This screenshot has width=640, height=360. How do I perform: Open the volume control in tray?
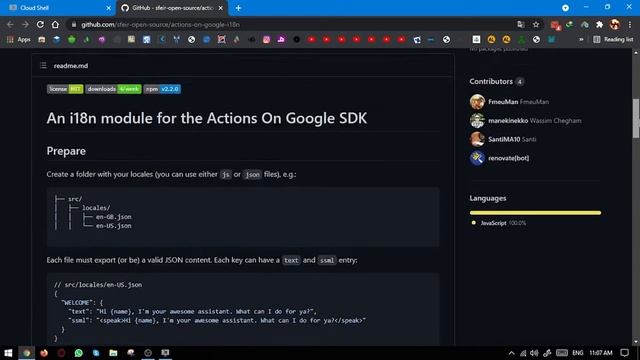click(x=534, y=353)
